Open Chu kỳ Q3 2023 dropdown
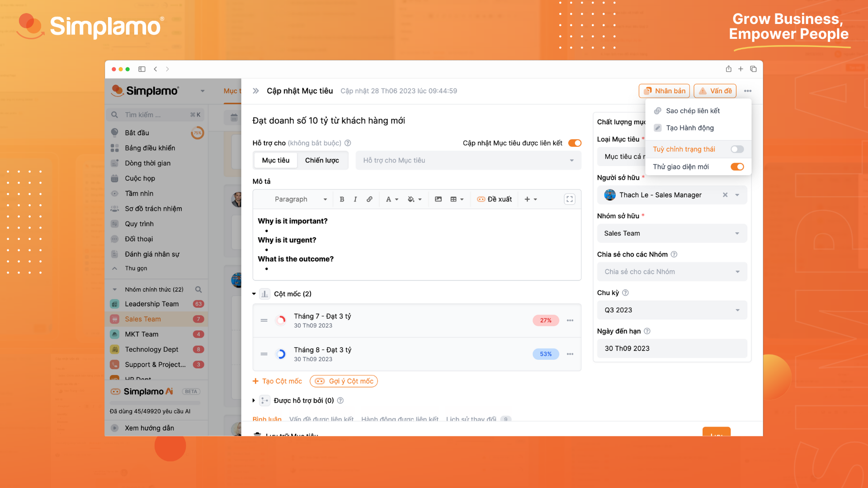 pos(671,309)
